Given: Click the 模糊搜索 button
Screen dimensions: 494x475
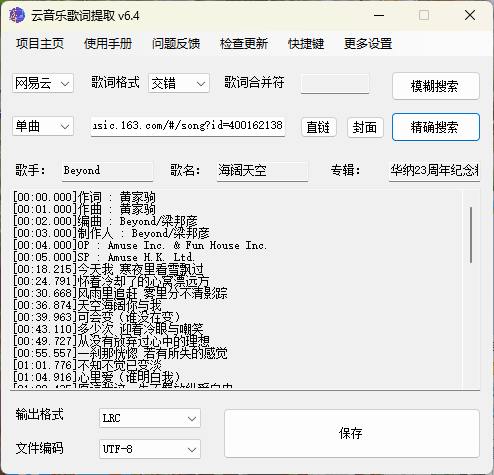Looking at the screenshot, I should tap(436, 86).
